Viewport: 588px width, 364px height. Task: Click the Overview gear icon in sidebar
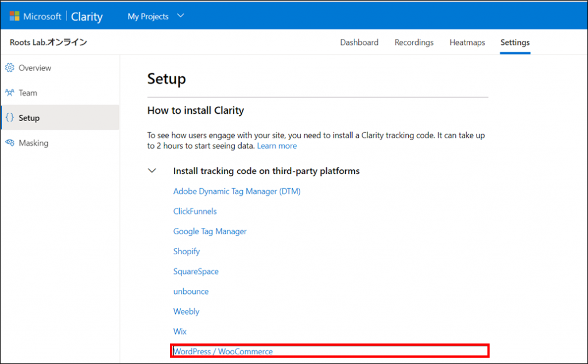pos(9,68)
